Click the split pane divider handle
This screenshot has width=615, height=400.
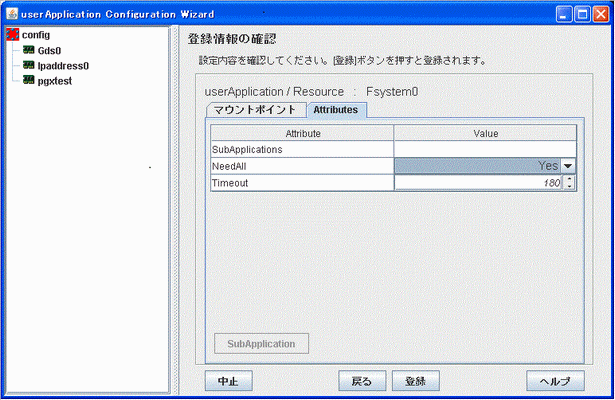pyautogui.click(x=175, y=210)
